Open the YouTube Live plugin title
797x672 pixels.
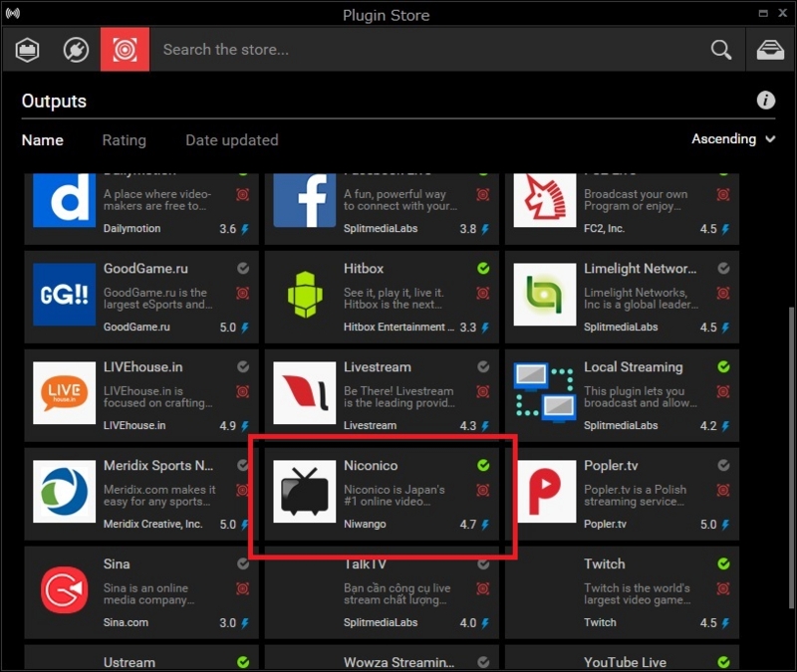tap(625, 662)
